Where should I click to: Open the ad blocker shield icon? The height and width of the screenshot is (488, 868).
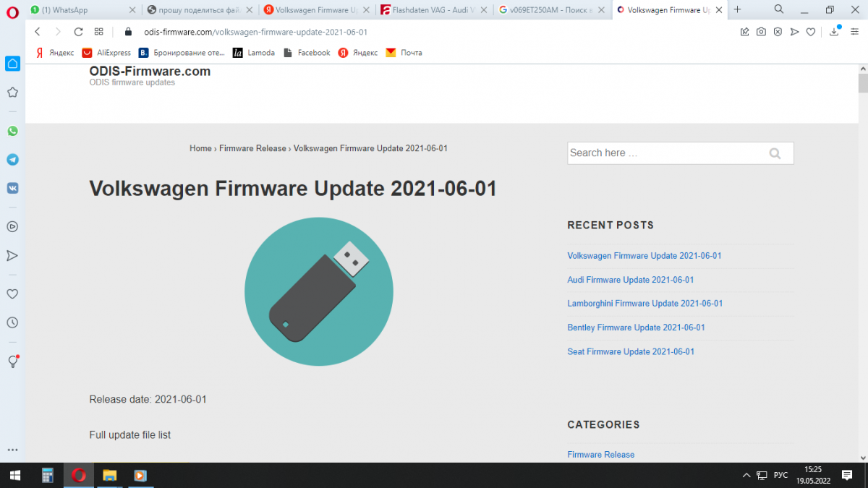[x=778, y=32]
